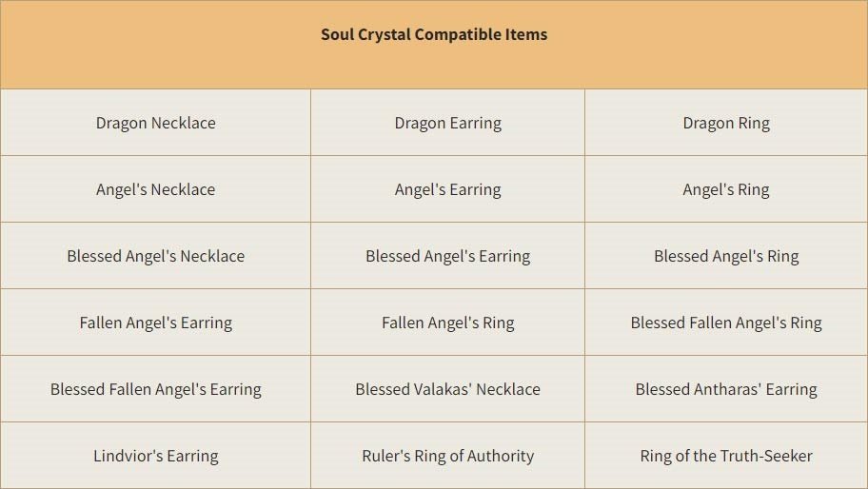Select Angel's Necklace in the table

click(x=155, y=189)
